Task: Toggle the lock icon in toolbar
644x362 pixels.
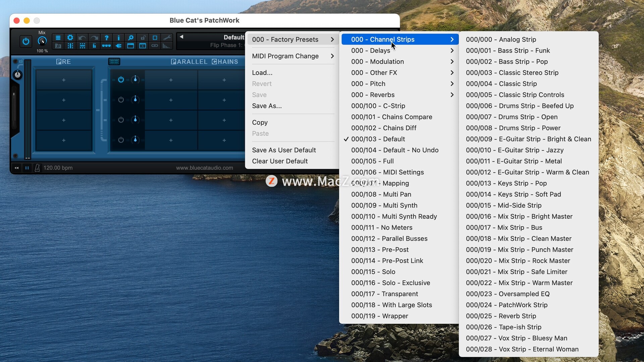Action: click(x=143, y=38)
